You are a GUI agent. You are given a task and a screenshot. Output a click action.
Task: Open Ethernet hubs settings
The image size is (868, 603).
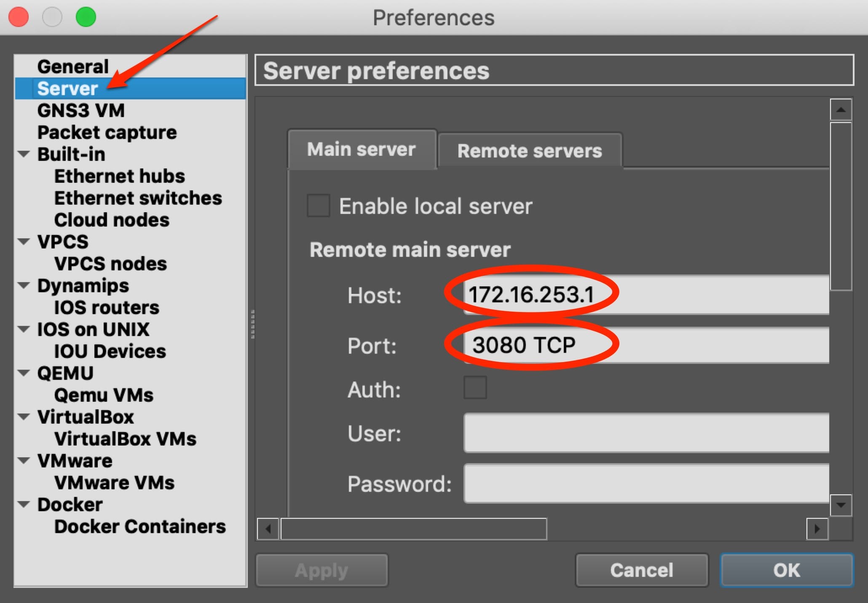click(130, 176)
